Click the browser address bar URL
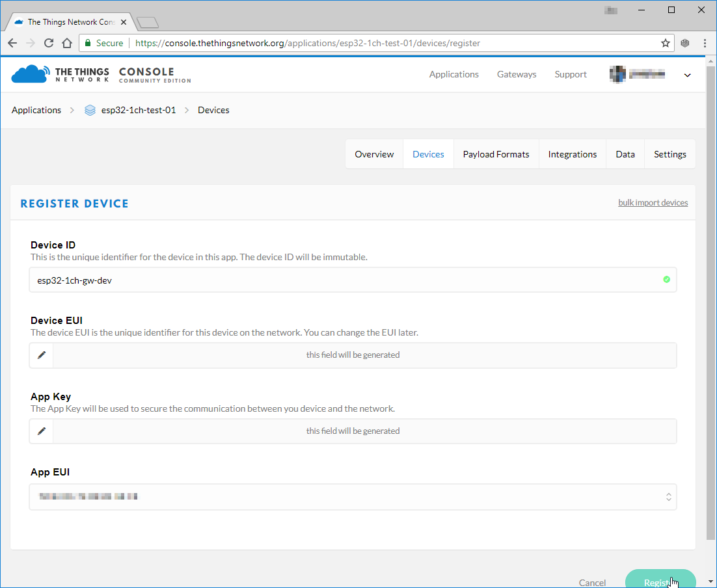Image resolution: width=717 pixels, height=588 pixels. click(308, 43)
